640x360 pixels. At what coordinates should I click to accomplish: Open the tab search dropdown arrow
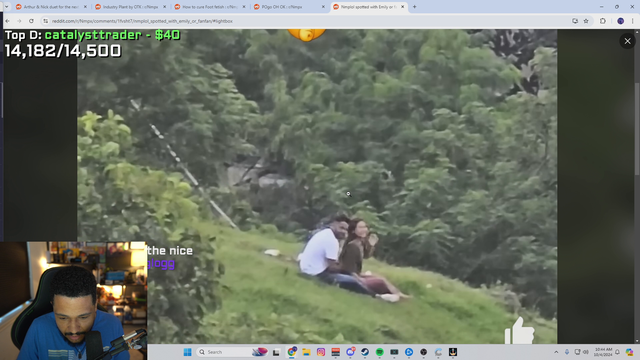tap(6, 7)
